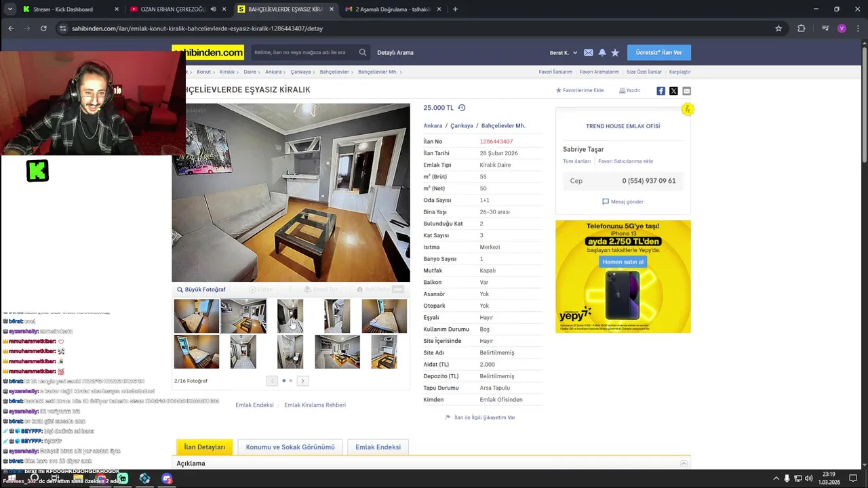Click the Daire breadcrumb
The image size is (868, 488).
pos(250,72)
